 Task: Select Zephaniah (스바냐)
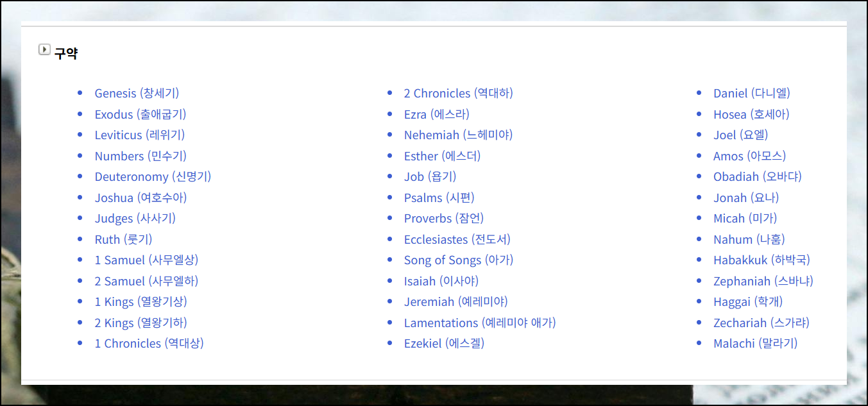pyautogui.click(x=763, y=281)
